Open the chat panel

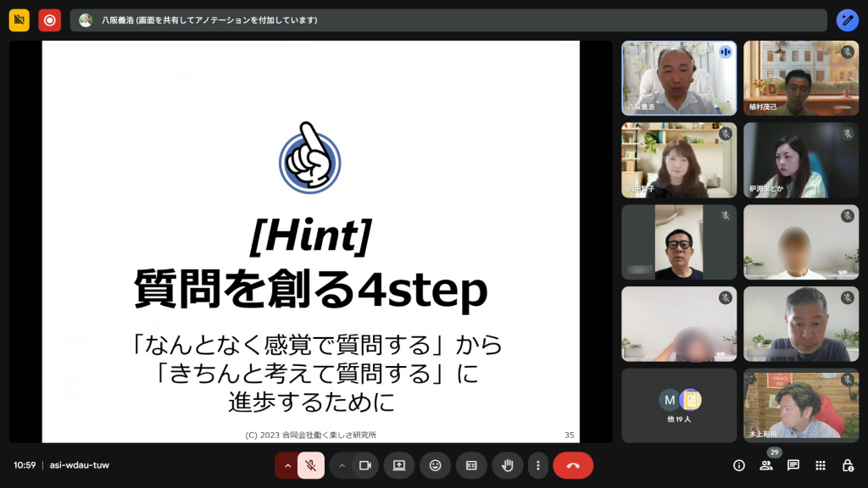(793, 465)
